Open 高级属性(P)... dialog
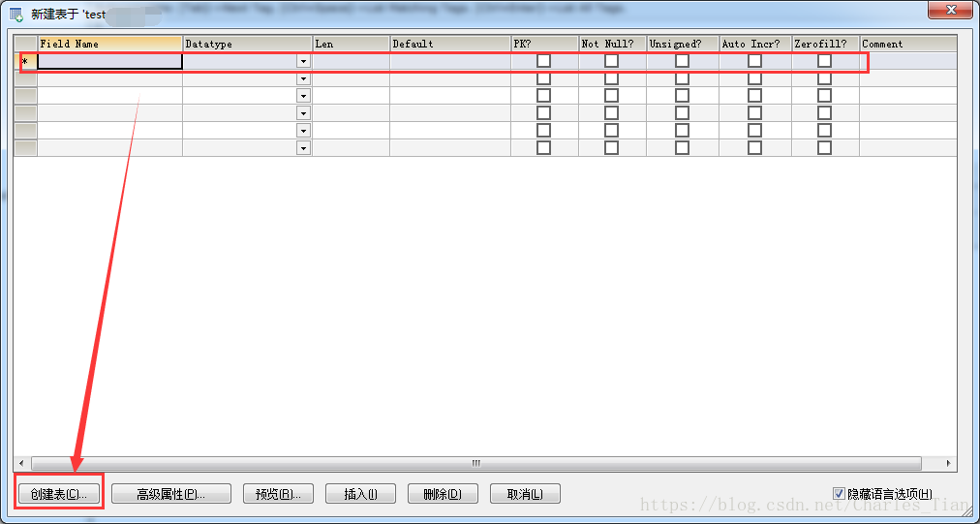The width and height of the screenshot is (980, 524). click(x=171, y=493)
